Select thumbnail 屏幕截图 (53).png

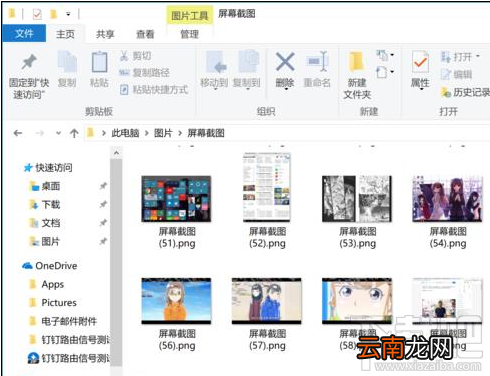[x=357, y=199]
